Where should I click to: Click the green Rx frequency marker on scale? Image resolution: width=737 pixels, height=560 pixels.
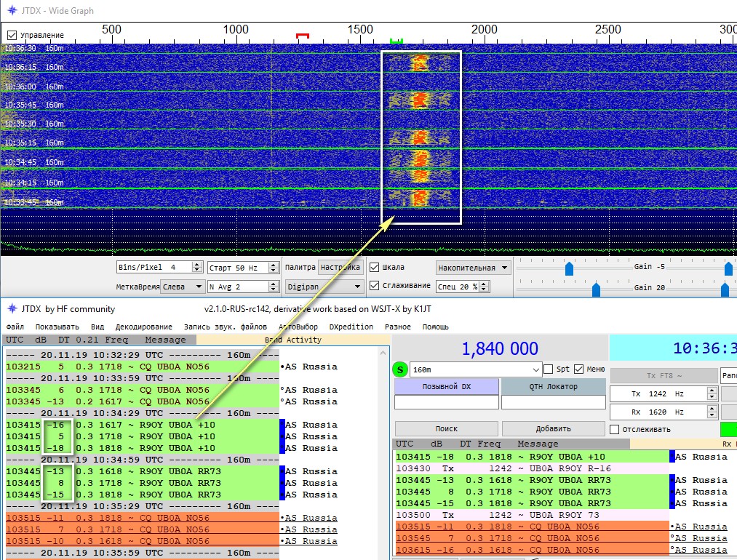coord(396,41)
